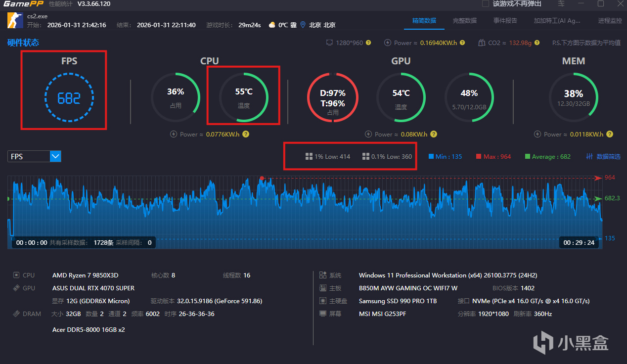Click the data filter sliders icon

coord(589,156)
